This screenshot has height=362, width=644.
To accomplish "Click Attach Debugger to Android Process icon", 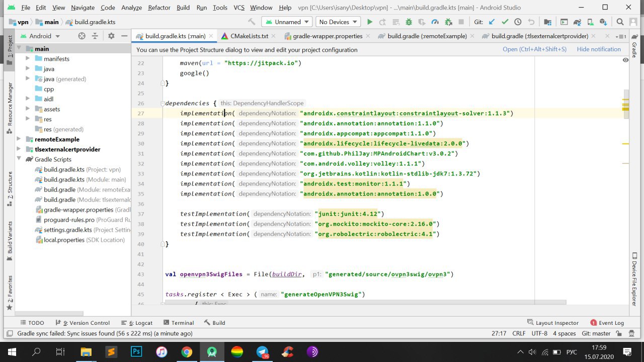I will (448, 22).
